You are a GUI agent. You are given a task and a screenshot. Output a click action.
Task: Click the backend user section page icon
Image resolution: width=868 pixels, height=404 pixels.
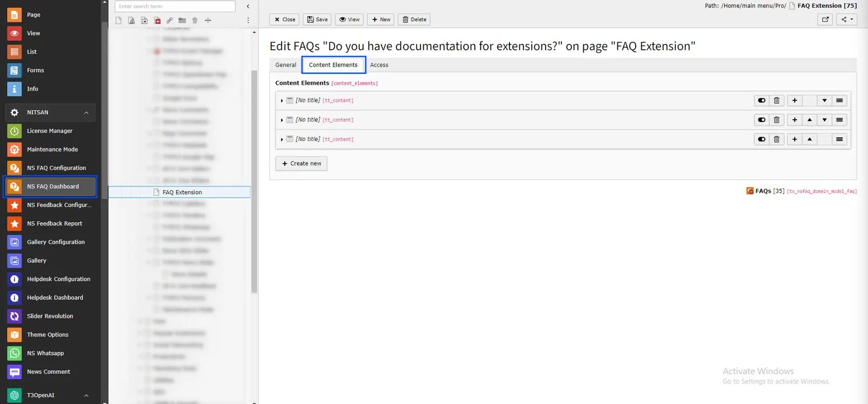coord(131,21)
